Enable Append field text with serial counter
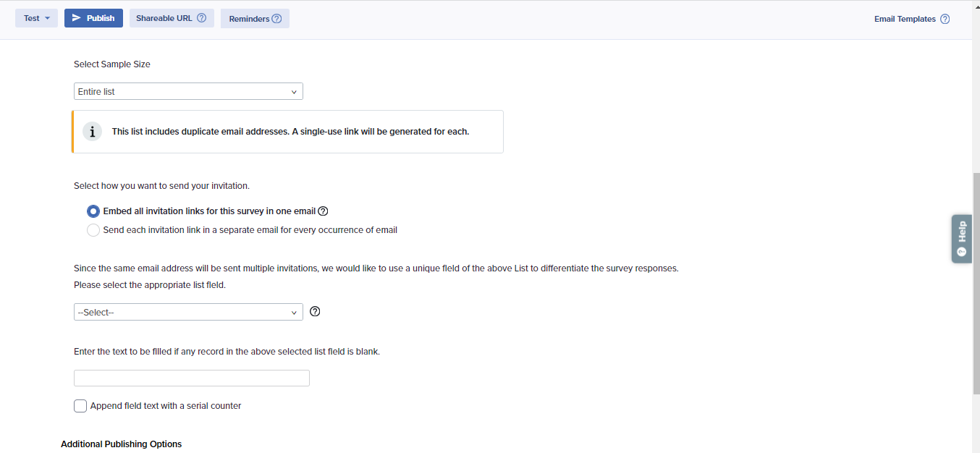The height and width of the screenshot is (453, 980). pyautogui.click(x=80, y=406)
